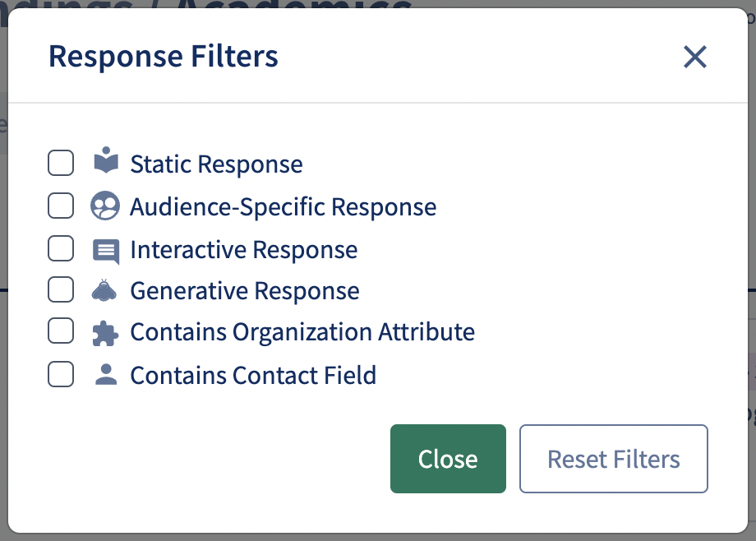This screenshot has width=756, height=541.
Task: Select the "Generative Response" label text
Action: (x=244, y=291)
